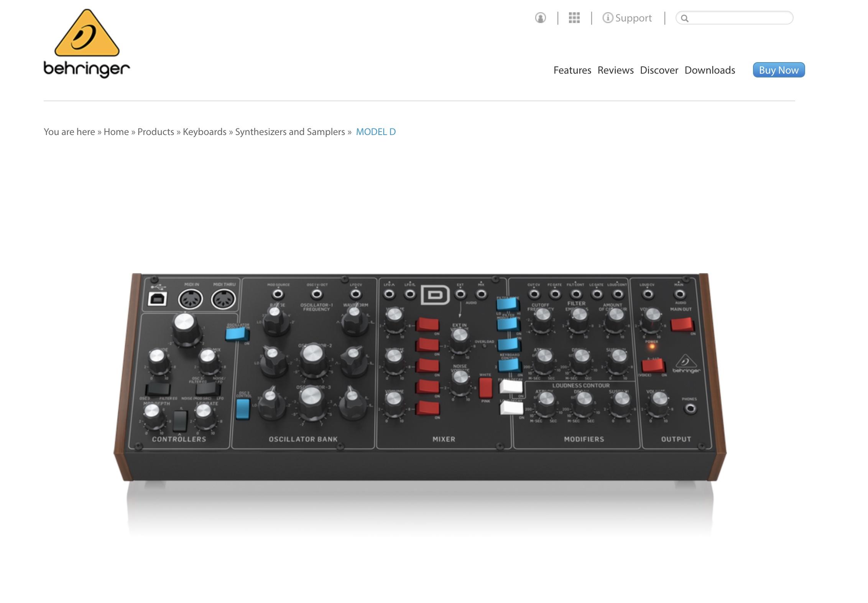This screenshot has height=603, width=868.
Task: Click the grid/apps icon
Action: [573, 18]
